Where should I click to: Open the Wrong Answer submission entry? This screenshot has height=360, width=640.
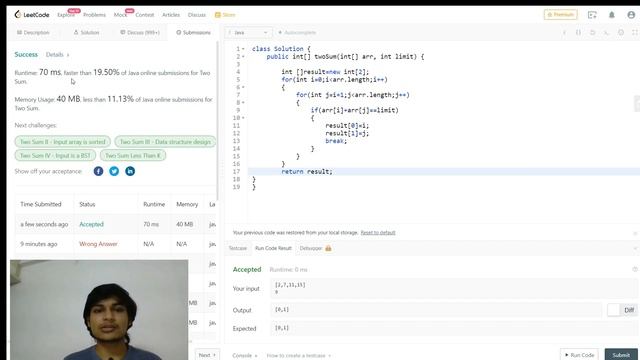98,244
